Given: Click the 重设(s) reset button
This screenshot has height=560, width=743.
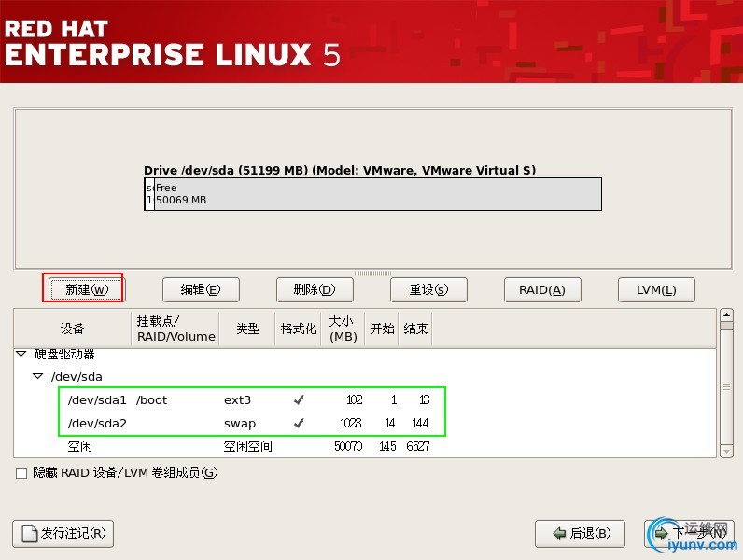Looking at the screenshot, I should tap(428, 289).
